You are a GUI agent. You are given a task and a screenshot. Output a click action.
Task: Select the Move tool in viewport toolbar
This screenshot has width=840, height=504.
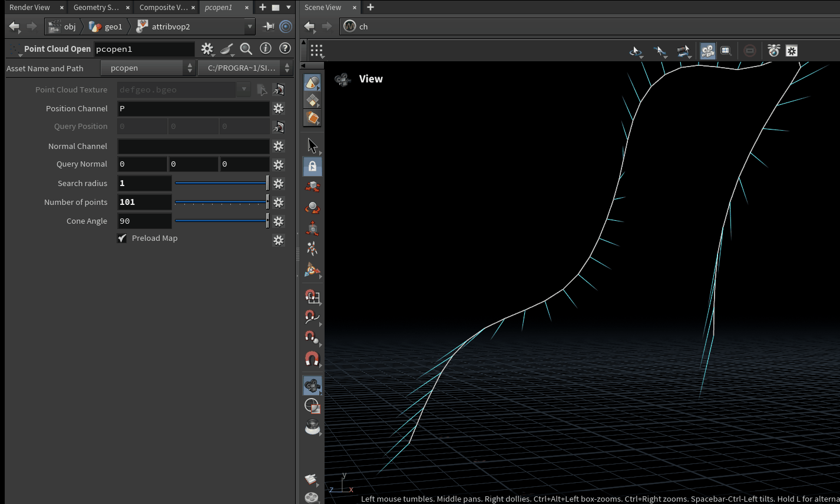point(312,187)
